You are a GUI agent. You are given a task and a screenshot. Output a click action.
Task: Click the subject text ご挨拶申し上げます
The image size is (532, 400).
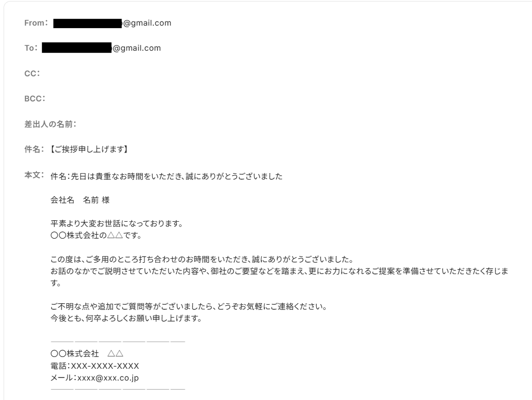[89, 149]
